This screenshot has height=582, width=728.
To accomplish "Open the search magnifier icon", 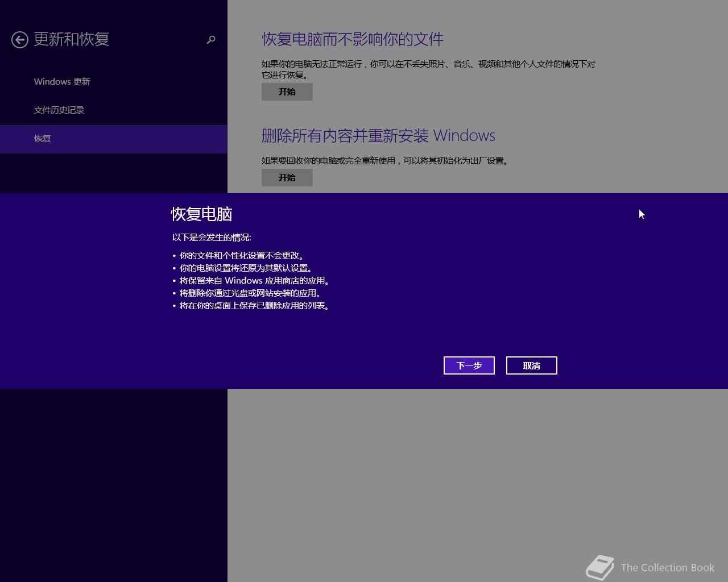I will [211, 40].
